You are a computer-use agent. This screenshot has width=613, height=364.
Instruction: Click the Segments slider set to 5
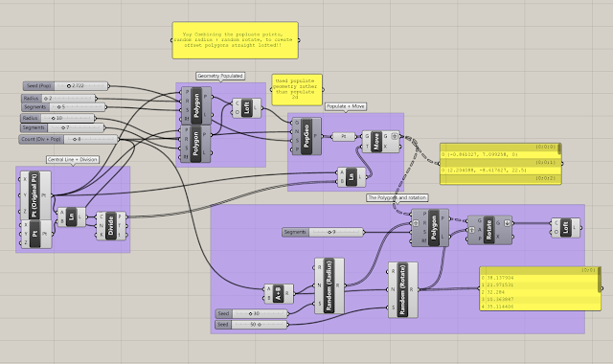click(63, 106)
